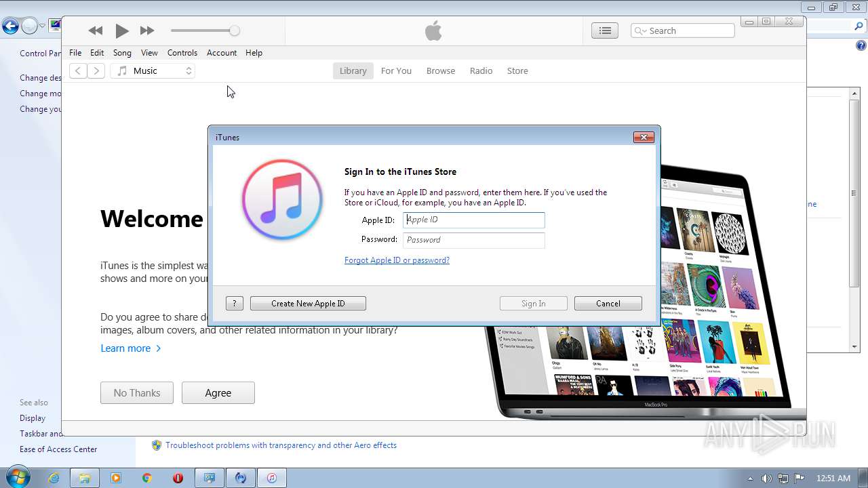The image size is (868, 488).
Task: Click the iTunes volume slider knob
Action: pyautogui.click(x=235, y=30)
